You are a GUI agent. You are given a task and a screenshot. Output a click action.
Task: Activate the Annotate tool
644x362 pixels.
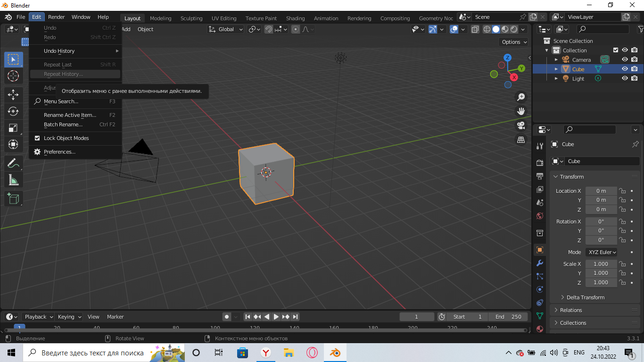pyautogui.click(x=13, y=163)
